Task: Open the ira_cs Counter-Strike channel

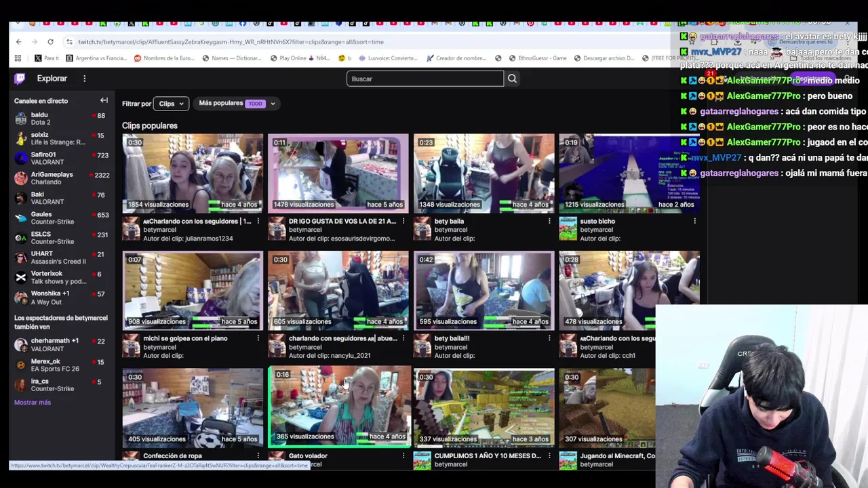Action: (x=61, y=385)
